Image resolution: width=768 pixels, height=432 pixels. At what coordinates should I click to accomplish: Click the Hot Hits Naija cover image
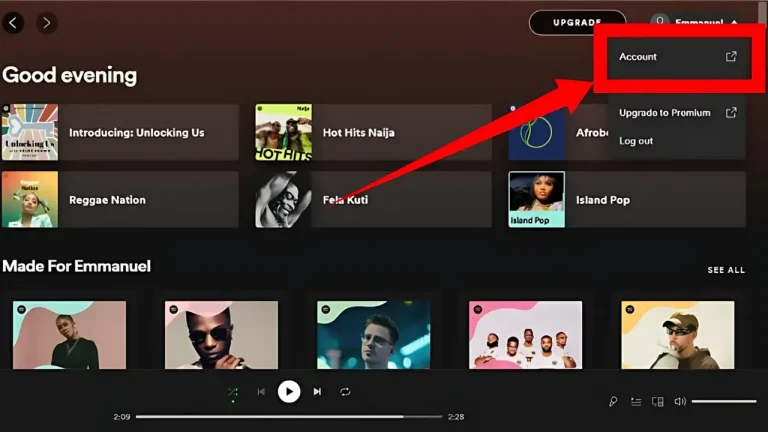283,132
